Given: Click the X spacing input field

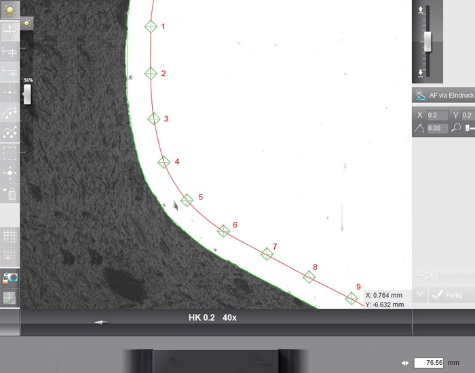Looking at the screenshot, I should tap(437, 115).
